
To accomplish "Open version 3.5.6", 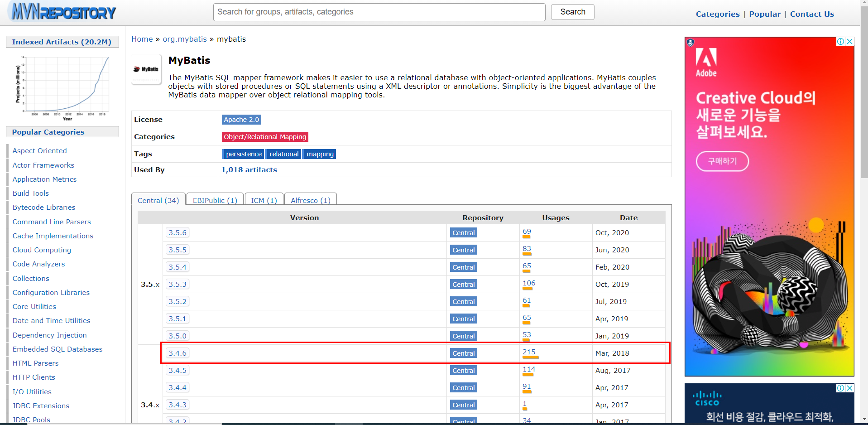I will 177,232.
